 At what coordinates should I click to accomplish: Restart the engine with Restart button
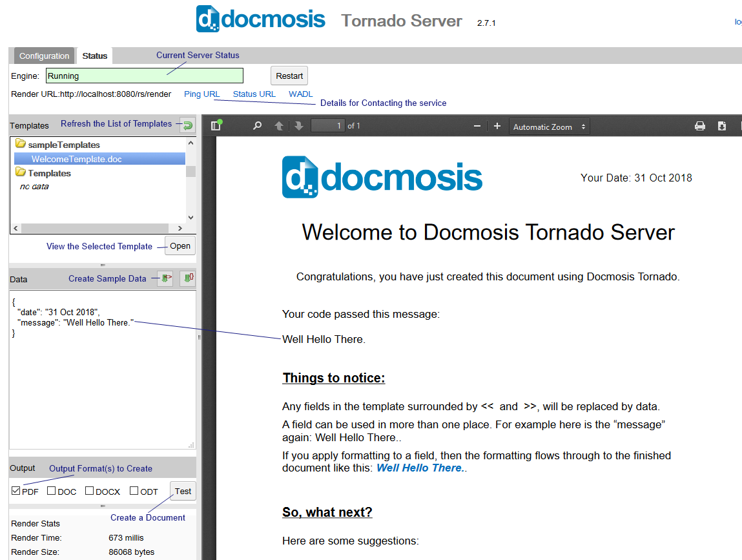tap(289, 76)
